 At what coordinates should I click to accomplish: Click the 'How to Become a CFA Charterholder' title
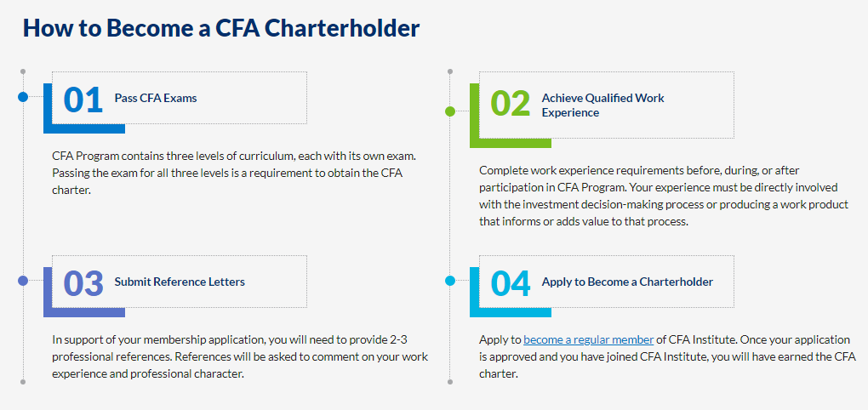click(221, 28)
